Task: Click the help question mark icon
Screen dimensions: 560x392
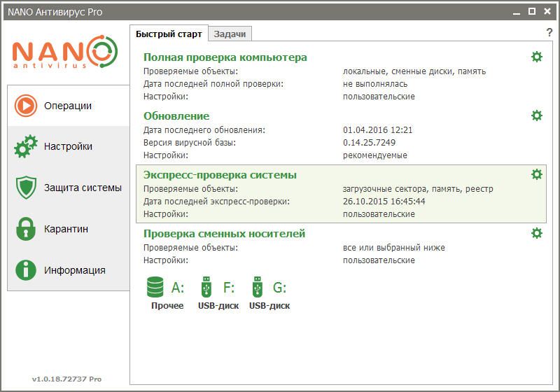Action: coord(549,33)
